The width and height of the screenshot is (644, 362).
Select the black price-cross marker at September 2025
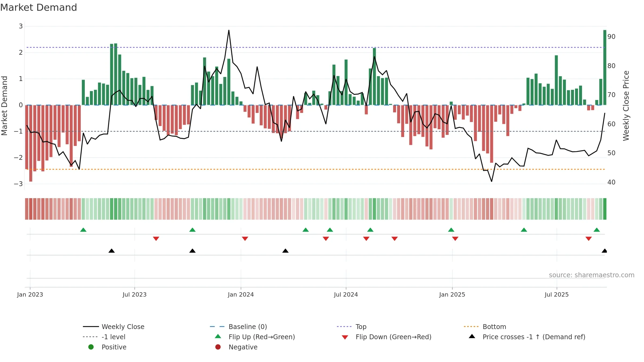(604, 251)
